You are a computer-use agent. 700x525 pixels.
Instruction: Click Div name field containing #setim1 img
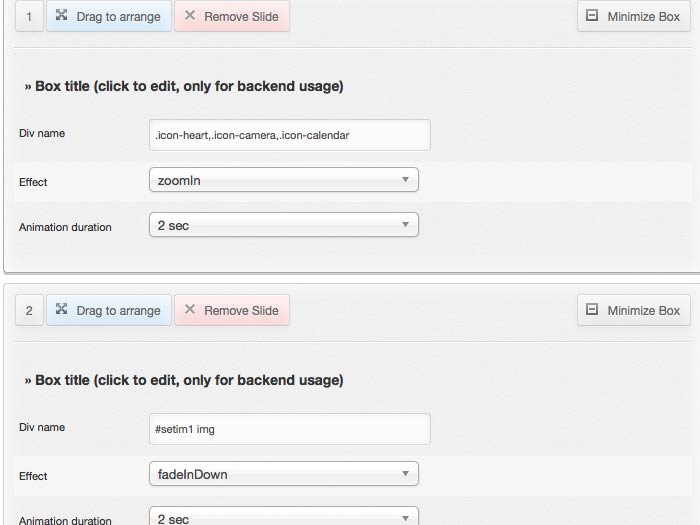pos(289,429)
